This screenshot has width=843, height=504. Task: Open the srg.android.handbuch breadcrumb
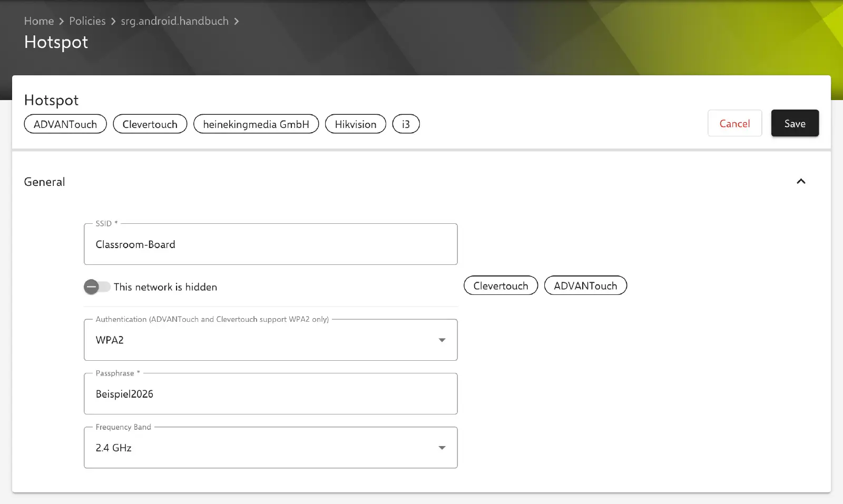point(175,21)
